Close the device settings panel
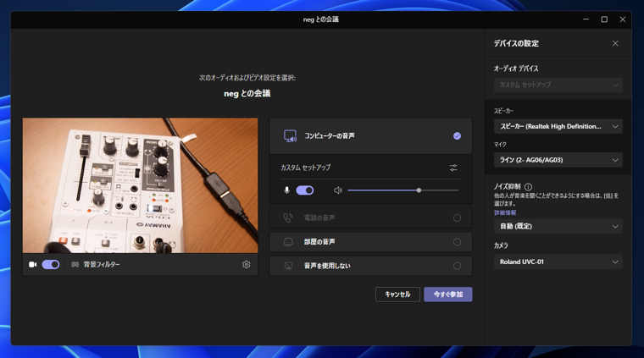644x358 pixels. 615,43
